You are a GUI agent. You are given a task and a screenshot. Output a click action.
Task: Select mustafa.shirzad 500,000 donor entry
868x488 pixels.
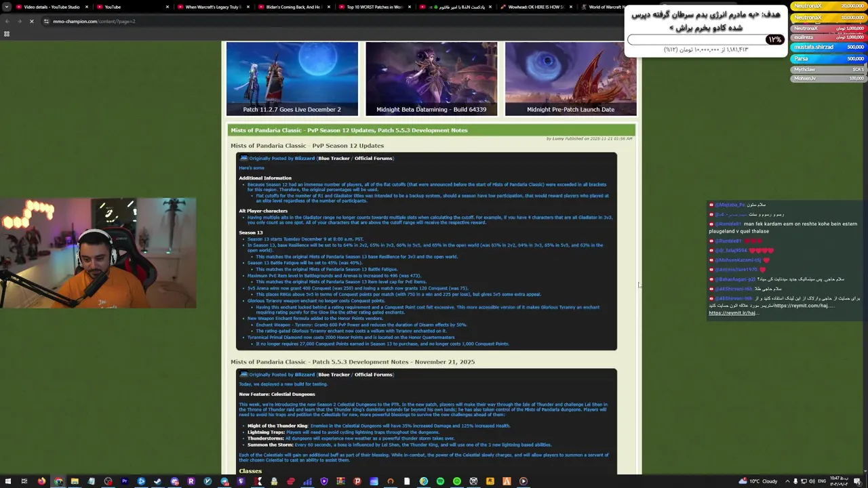click(828, 47)
